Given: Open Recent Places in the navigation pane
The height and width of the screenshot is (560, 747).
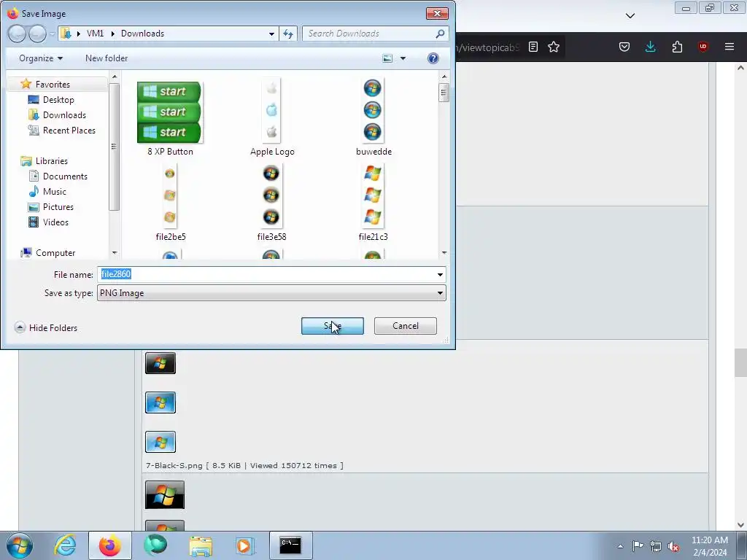Looking at the screenshot, I should [x=69, y=130].
